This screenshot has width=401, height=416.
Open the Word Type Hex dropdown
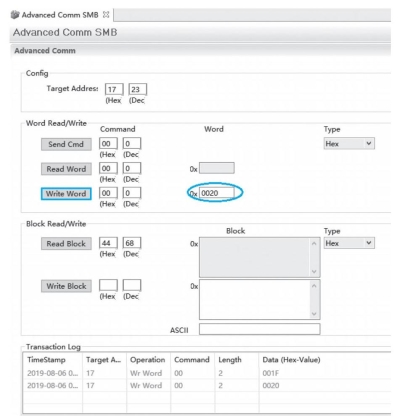pos(349,144)
